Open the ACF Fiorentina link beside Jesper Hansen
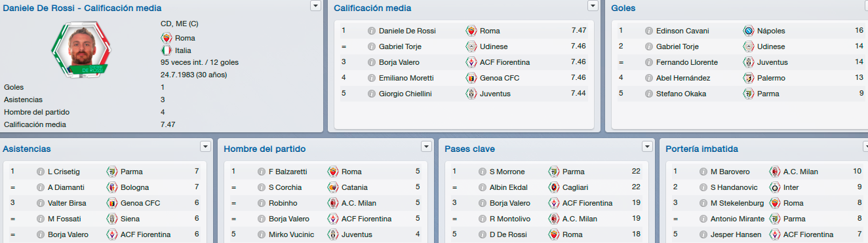868x243 pixels. (808, 234)
